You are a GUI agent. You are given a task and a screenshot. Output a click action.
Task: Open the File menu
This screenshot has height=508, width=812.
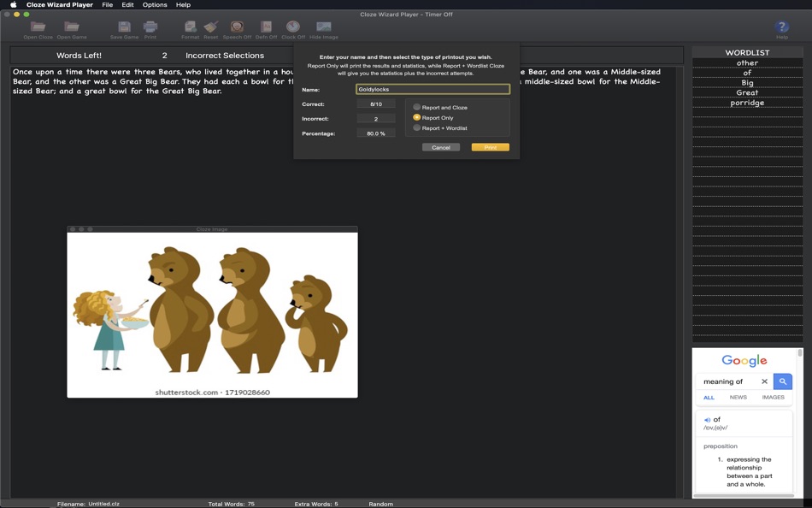(x=107, y=4)
